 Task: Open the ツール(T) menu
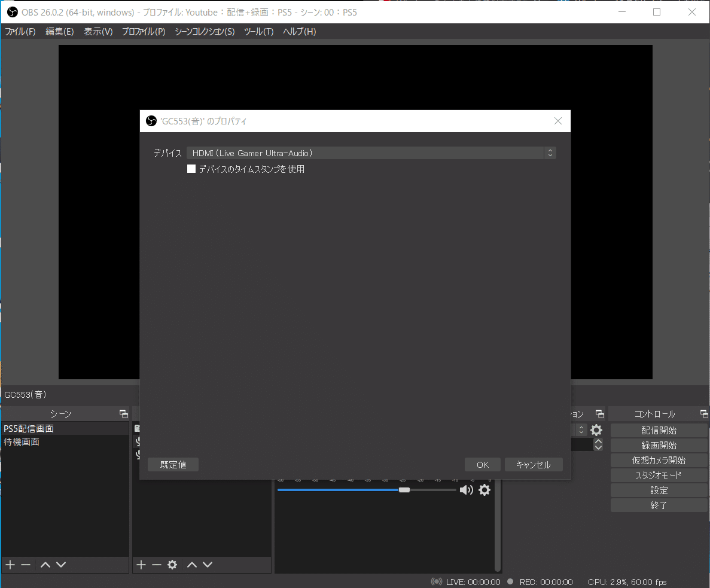click(x=258, y=32)
